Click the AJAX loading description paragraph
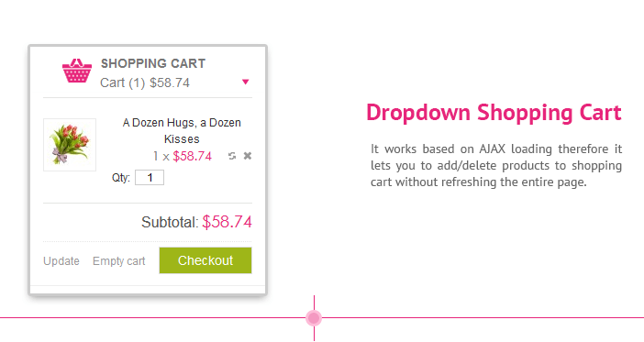 [496, 165]
